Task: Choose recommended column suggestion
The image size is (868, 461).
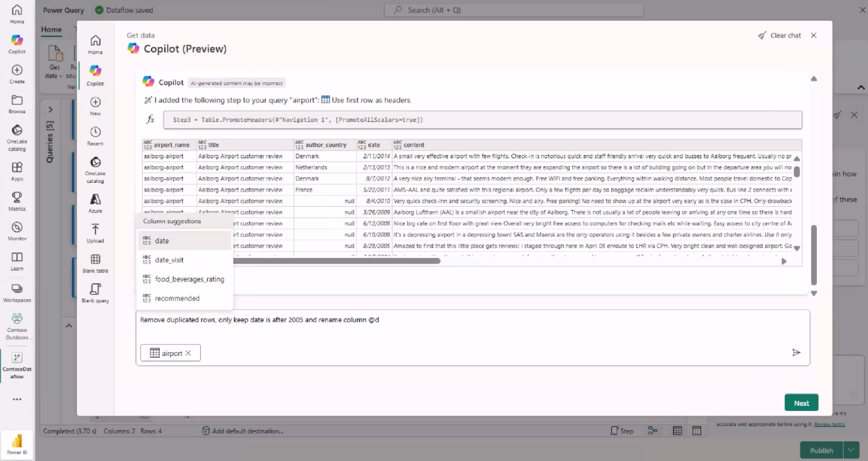Action: click(x=177, y=298)
